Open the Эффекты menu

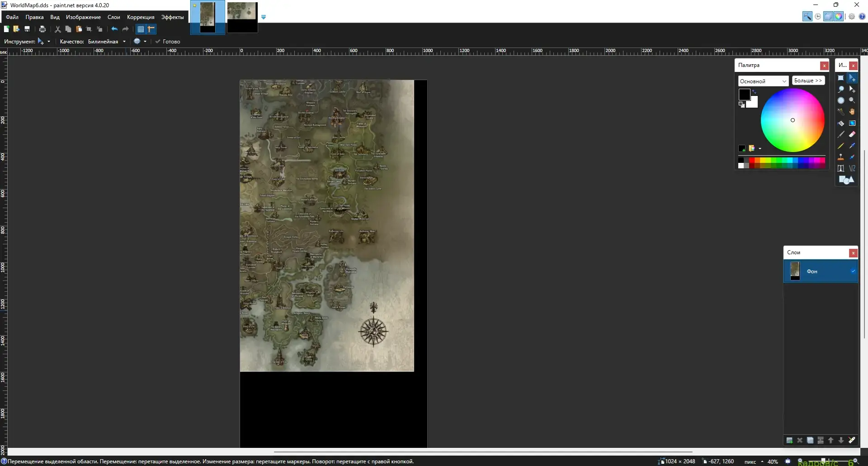(x=172, y=17)
